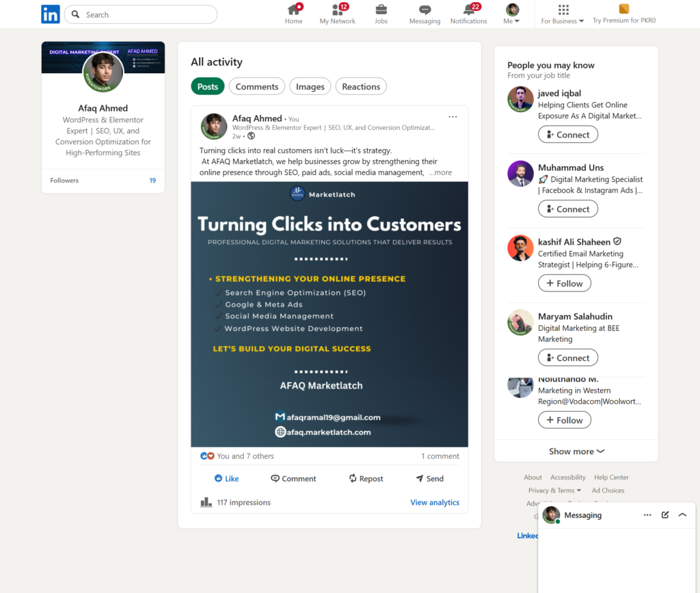Expand the Me profile dropdown
The height and width of the screenshot is (593, 700).
[512, 14]
